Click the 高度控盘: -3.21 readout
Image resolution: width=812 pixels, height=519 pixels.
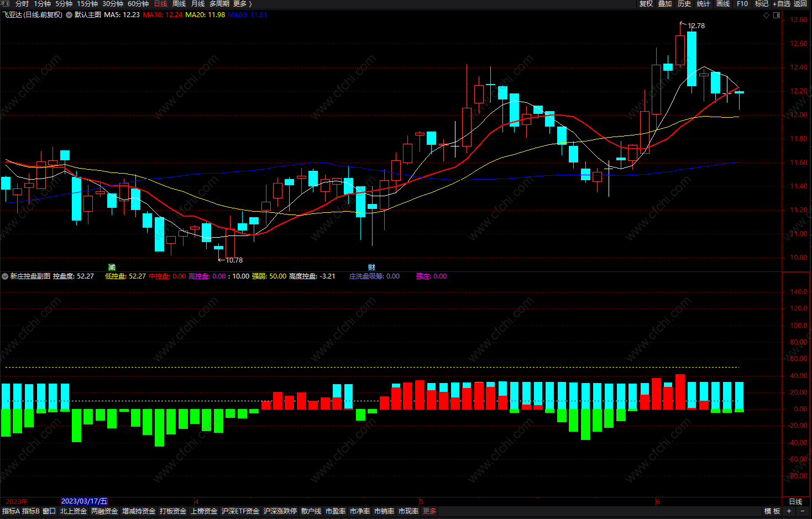(x=312, y=276)
